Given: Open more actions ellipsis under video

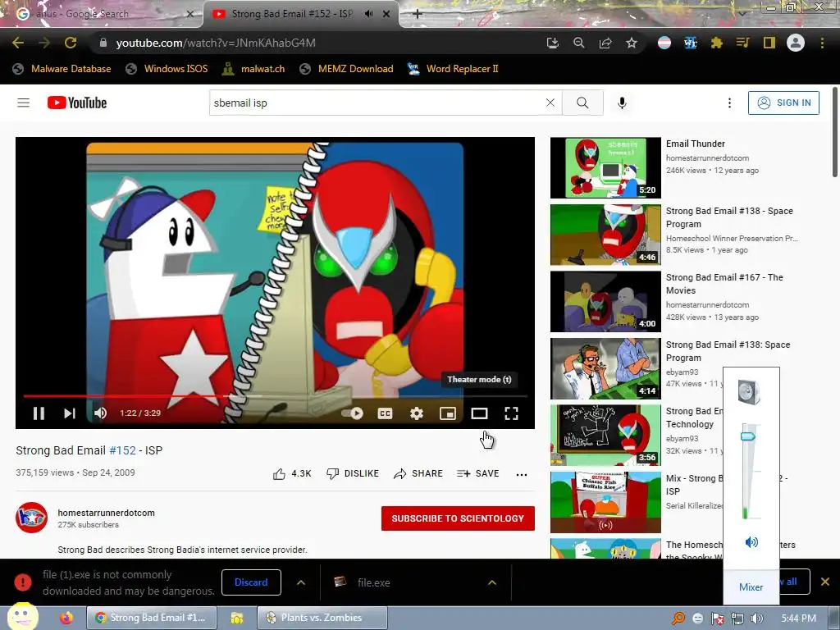Looking at the screenshot, I should pos(521,474).
